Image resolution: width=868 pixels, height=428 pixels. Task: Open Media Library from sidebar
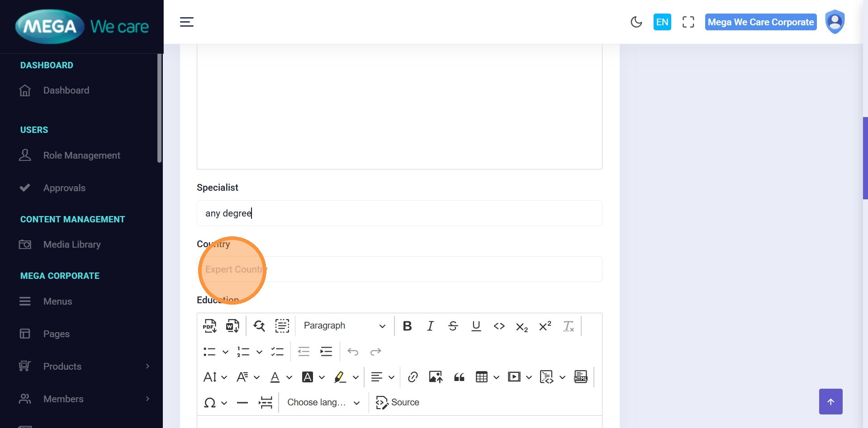tap(72, 245)
